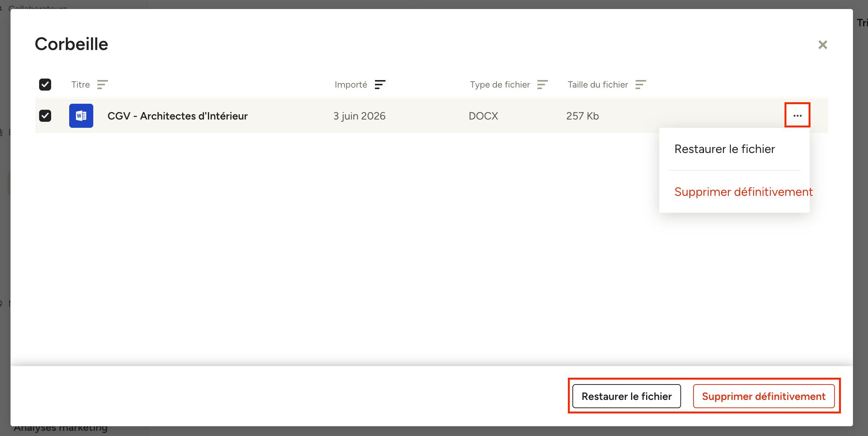The image size is (868, 436).
Task: Click the Titre column header label
Action: [80, 85]
